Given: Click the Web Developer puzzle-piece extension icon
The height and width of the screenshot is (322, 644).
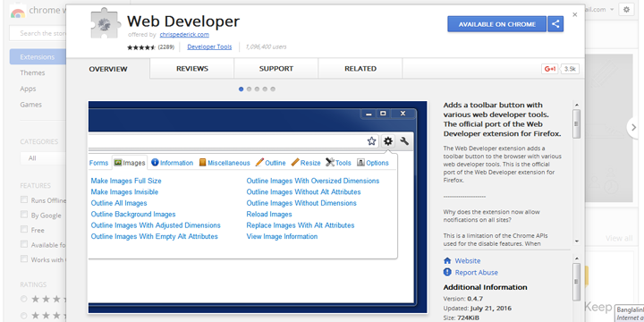Looking at the screenshot, I should pyautogui.click(x=106, y=23).
